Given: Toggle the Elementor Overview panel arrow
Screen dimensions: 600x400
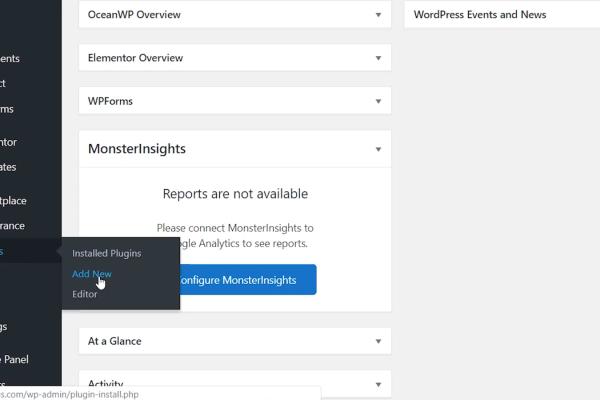Looking at the screenshot, I should coord(378,58).
